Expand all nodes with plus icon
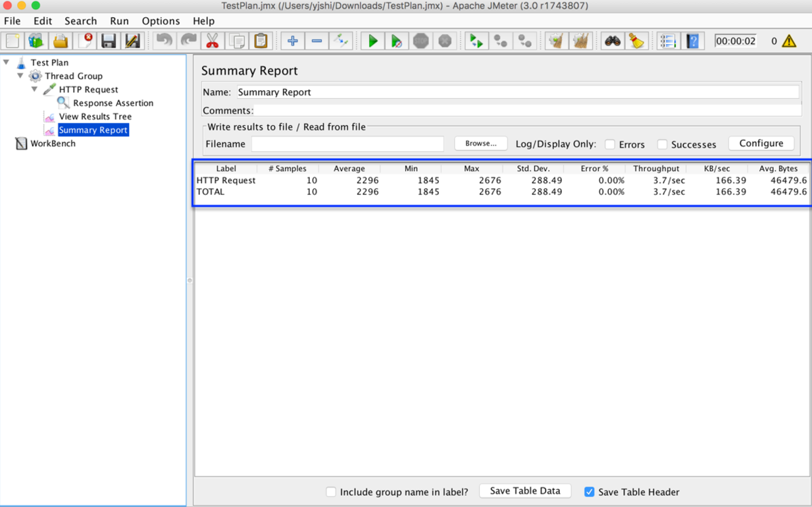The image size is (812, 507). coord(293,41)
